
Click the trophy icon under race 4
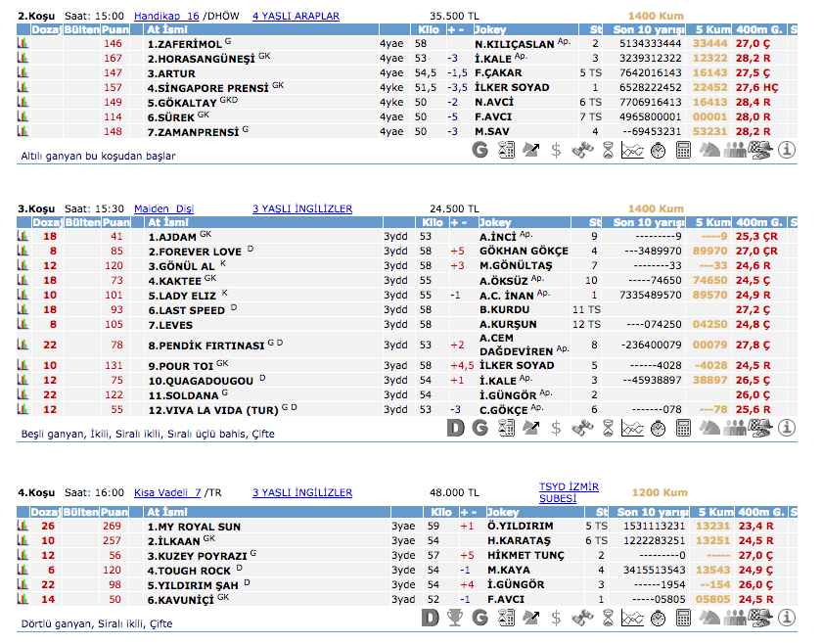(454, 618)
